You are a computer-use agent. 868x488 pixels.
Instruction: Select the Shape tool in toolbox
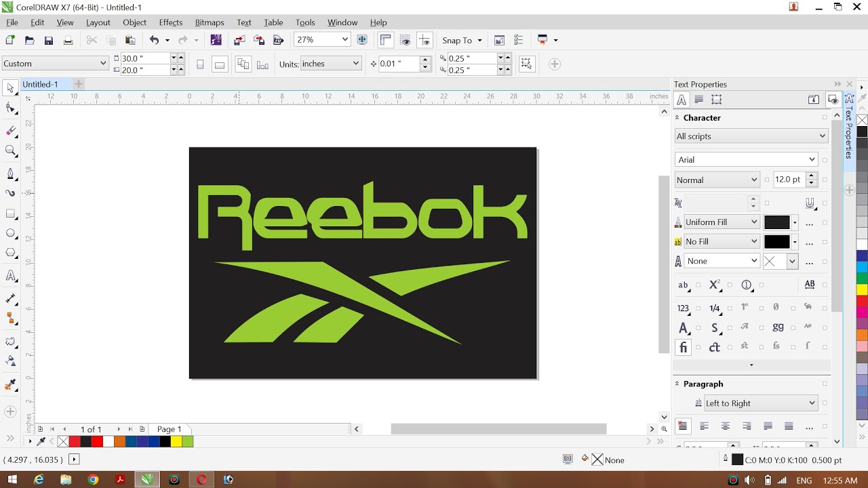(x=10, y=108)
